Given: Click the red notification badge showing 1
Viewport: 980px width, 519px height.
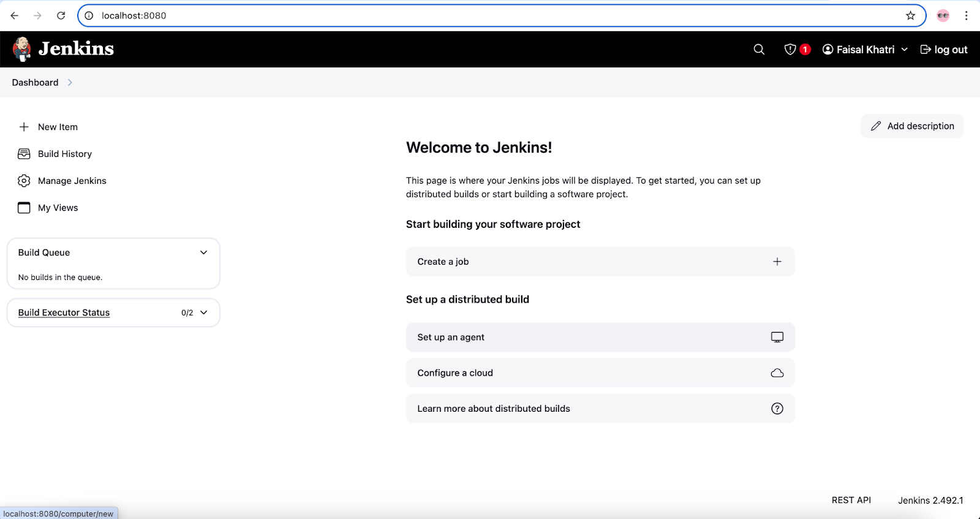Looking at the screenshot, I should [805, 50].
